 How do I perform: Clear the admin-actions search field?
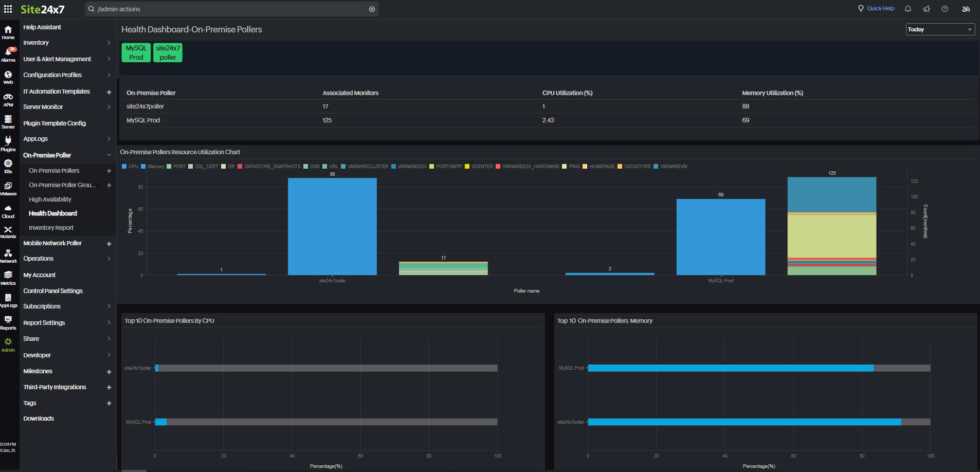point(372,9)
